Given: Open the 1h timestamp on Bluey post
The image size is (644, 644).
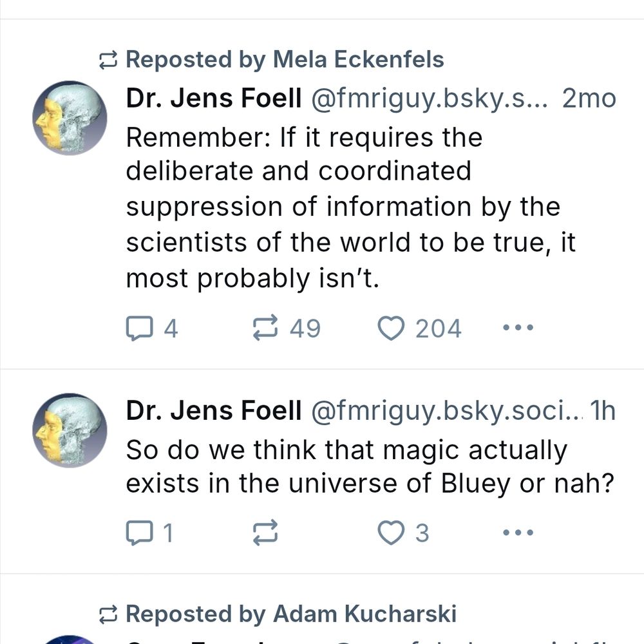Looking at the screenshot, I should pyautogui.click(x=603, y=410).
